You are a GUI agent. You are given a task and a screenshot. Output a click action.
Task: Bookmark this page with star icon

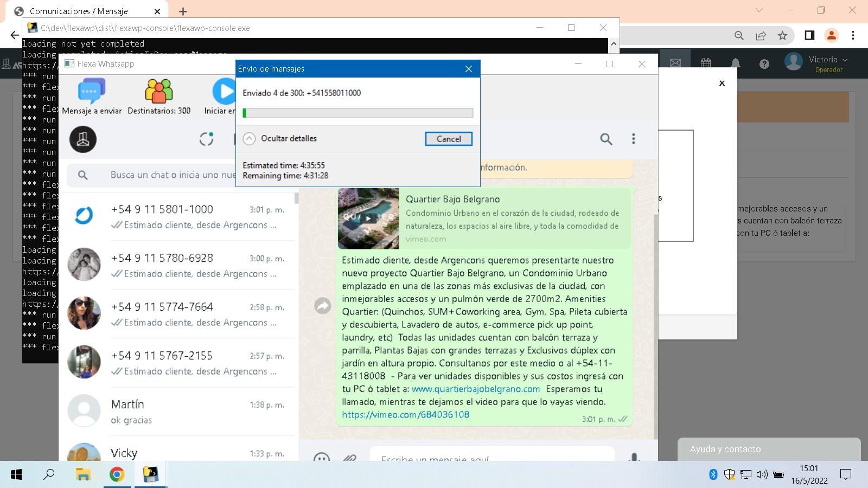782,35
